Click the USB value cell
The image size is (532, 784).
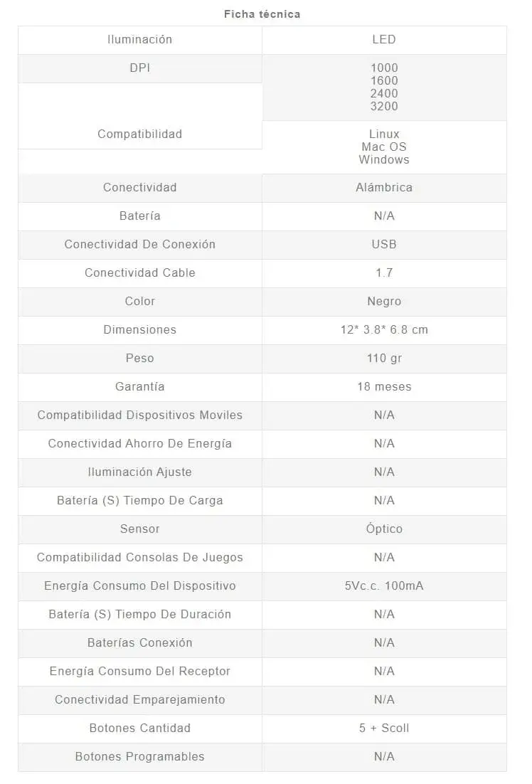point(384,245)
